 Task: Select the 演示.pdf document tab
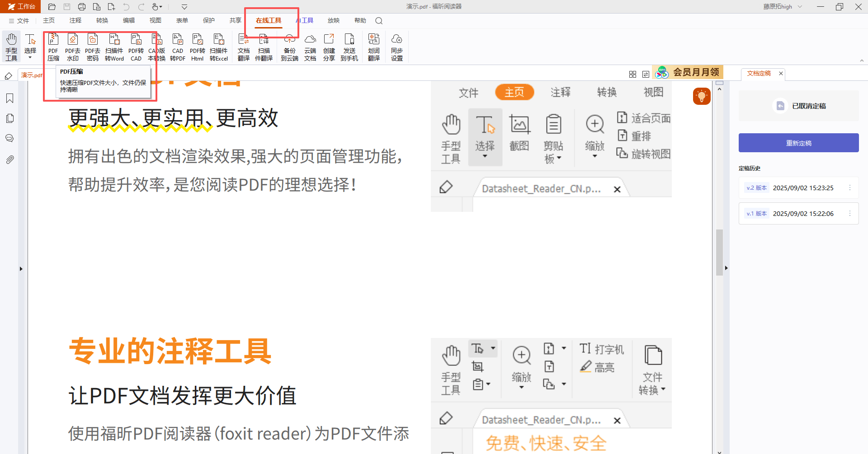tap(32, 75)
